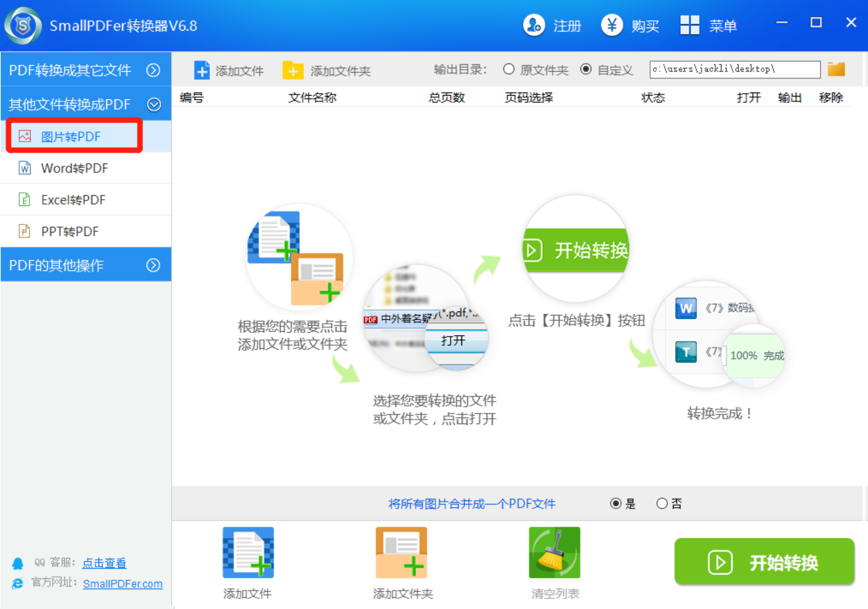Open the 点击查看 customer service link
The width and height of the screenshot is (868, 609).
pyautogui.click(x=105, y=563)
